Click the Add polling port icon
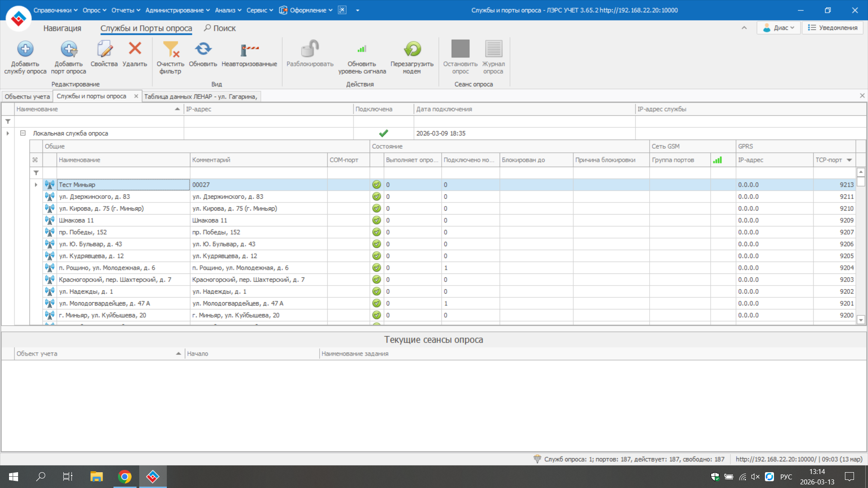868x488 pixels. click(69, 49)
